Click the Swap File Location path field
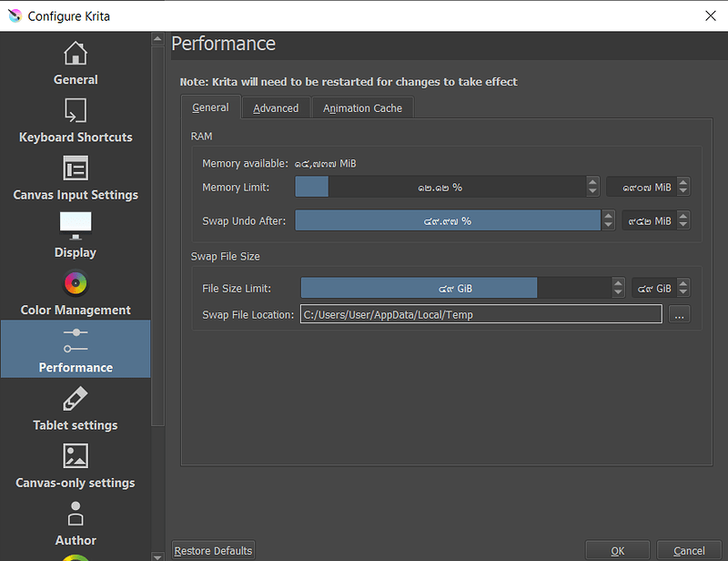728x561 pixels. click(x=481, y=314)
